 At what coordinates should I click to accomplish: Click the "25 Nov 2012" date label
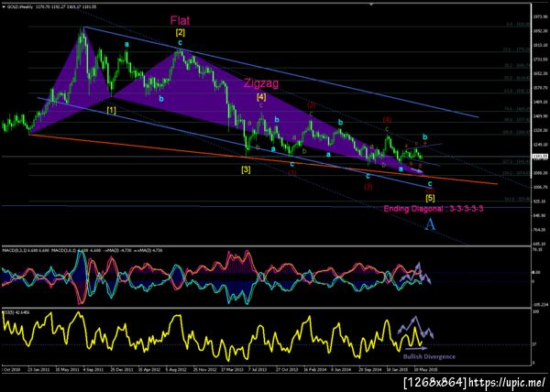coord(203,369)
